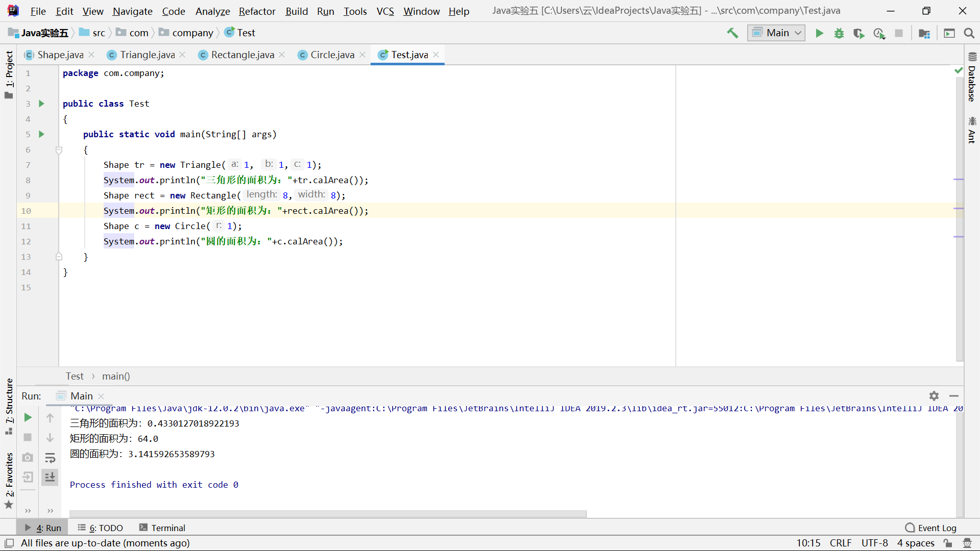Click the stripe marker beside line 10
The image size is (980, 551).
point(959,209)
